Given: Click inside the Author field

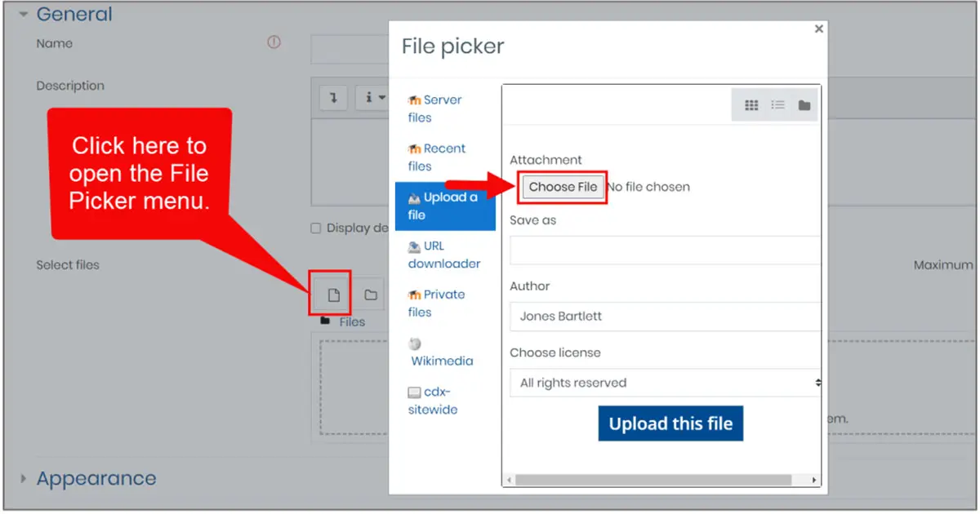Looking at the screenshot, I should pyautogui.click(x=663, y=317).
